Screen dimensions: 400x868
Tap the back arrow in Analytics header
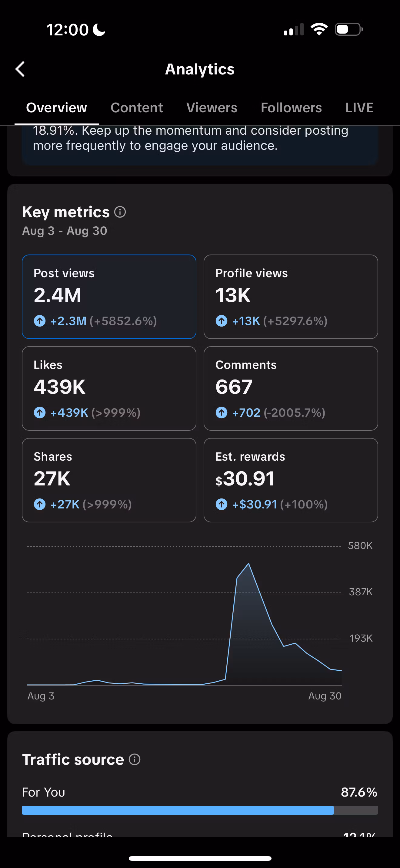point(20,69)
